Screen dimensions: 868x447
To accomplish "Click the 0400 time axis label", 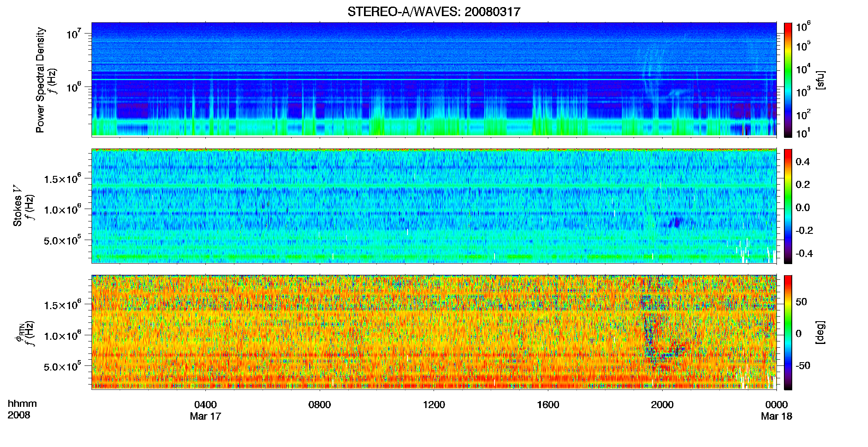I will [205, 405].
